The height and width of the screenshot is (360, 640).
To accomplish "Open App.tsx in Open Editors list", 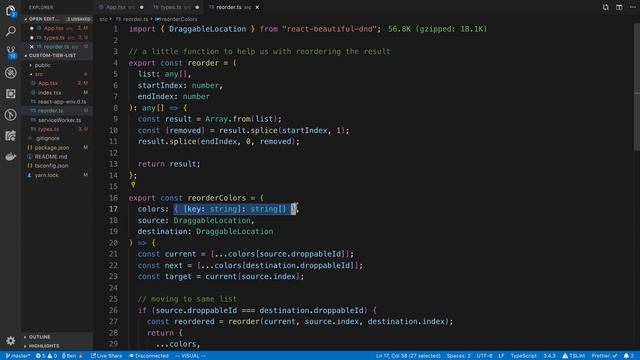I will [x=54, y=28].
